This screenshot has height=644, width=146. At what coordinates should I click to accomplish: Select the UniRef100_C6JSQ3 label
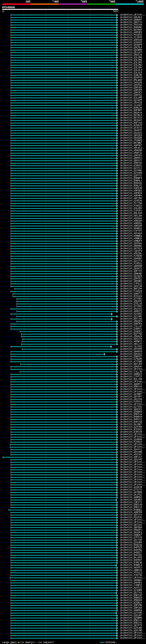point(131,346)
